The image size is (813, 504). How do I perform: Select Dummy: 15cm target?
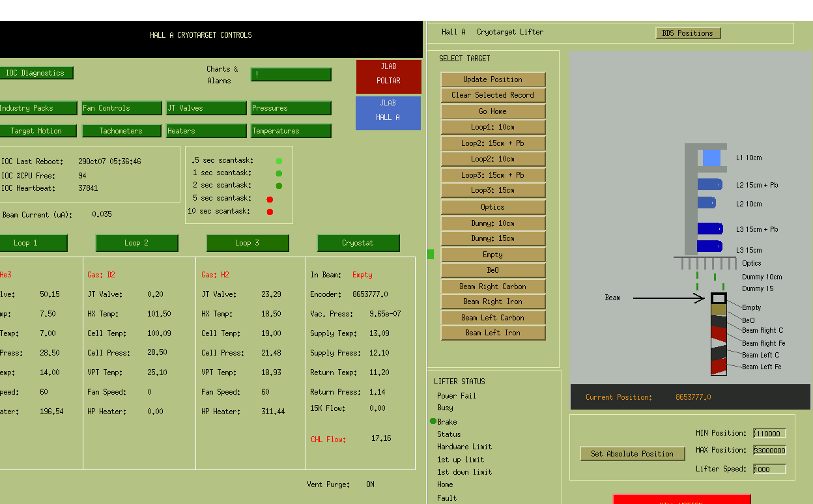click(493, 238)
